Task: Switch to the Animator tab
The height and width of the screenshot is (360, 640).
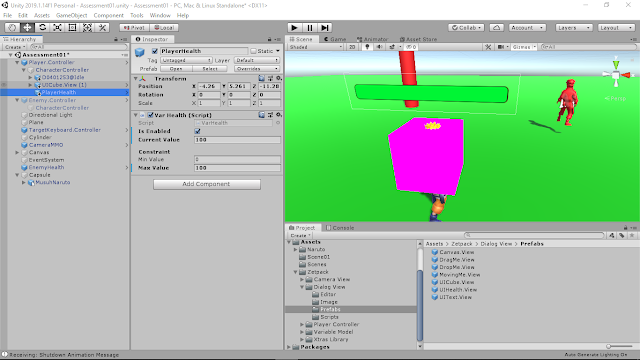Action: (372, 39)
